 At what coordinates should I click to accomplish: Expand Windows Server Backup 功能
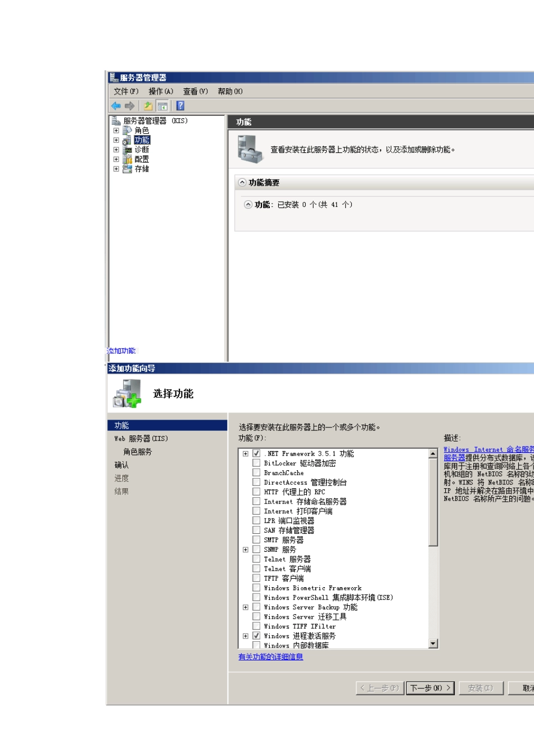coord(246,607)
